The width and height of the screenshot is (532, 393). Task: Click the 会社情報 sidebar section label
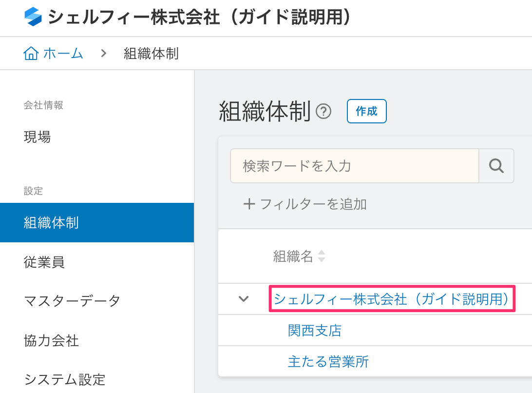[43, 105]
